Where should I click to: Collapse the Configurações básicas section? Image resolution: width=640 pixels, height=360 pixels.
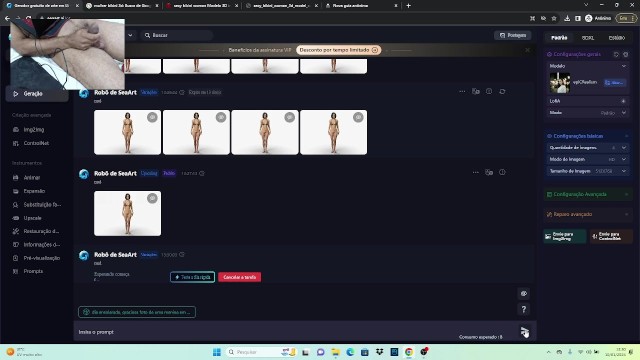(x=626, y=136)
